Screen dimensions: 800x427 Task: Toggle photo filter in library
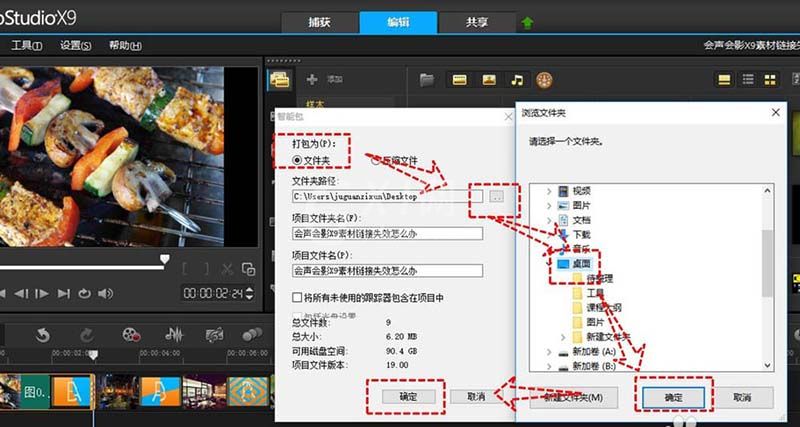(489, 80)
